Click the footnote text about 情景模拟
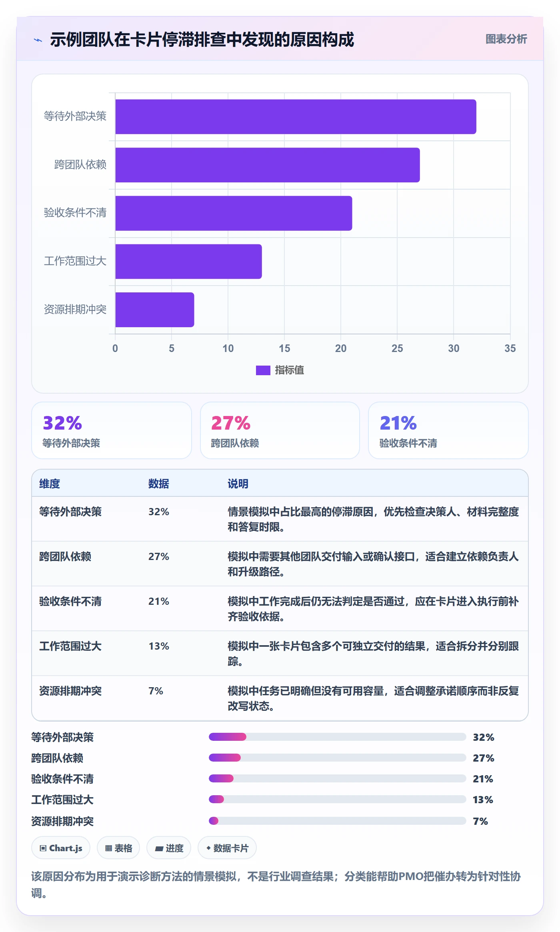This screenshot has height=932, width=560. click(276, 884)
